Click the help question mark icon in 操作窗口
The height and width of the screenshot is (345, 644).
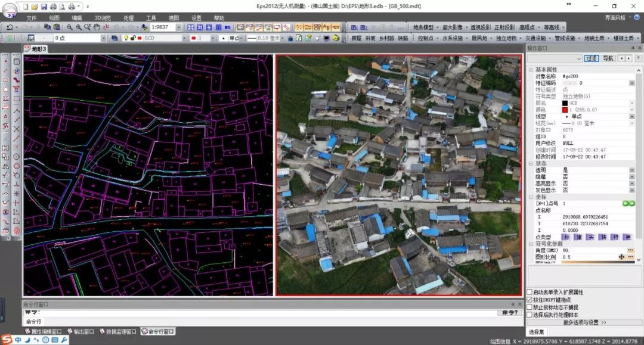point(638,58)
